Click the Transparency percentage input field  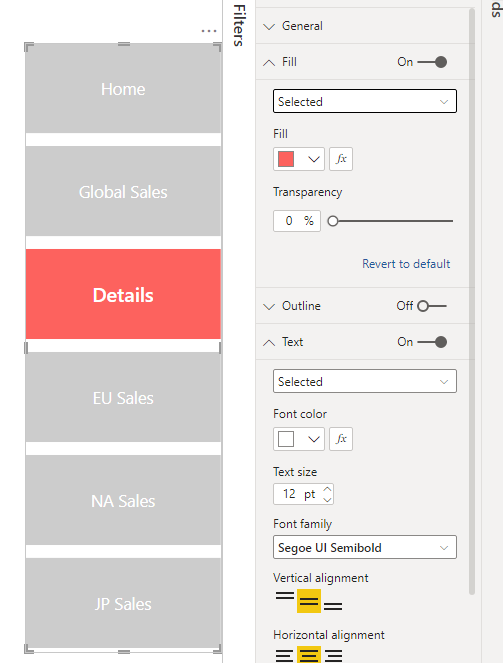click(x=297, y=221)
